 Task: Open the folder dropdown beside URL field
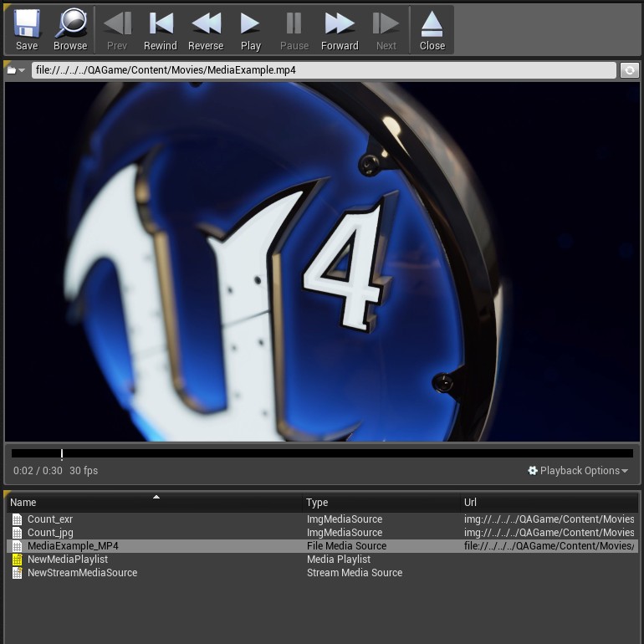pyautogui.click(x=16, y=70)
